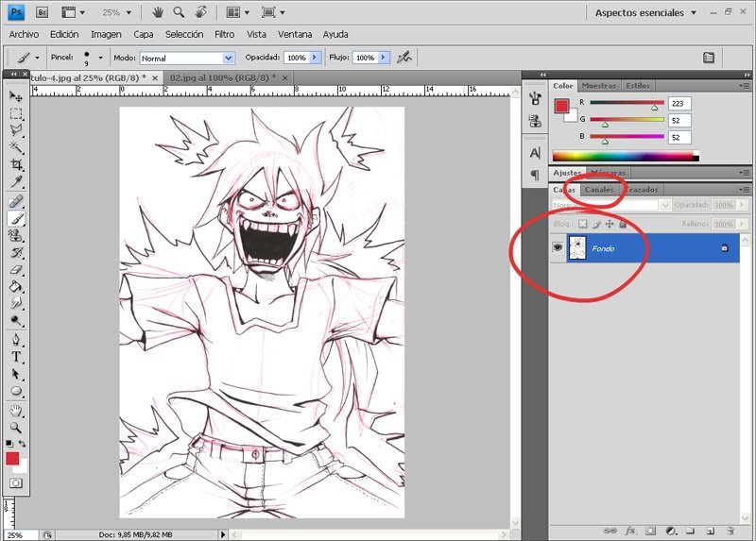Toggle lock transparent pixels
The width and height of the screenshot is (756, 541).
(x=583, y=224)
